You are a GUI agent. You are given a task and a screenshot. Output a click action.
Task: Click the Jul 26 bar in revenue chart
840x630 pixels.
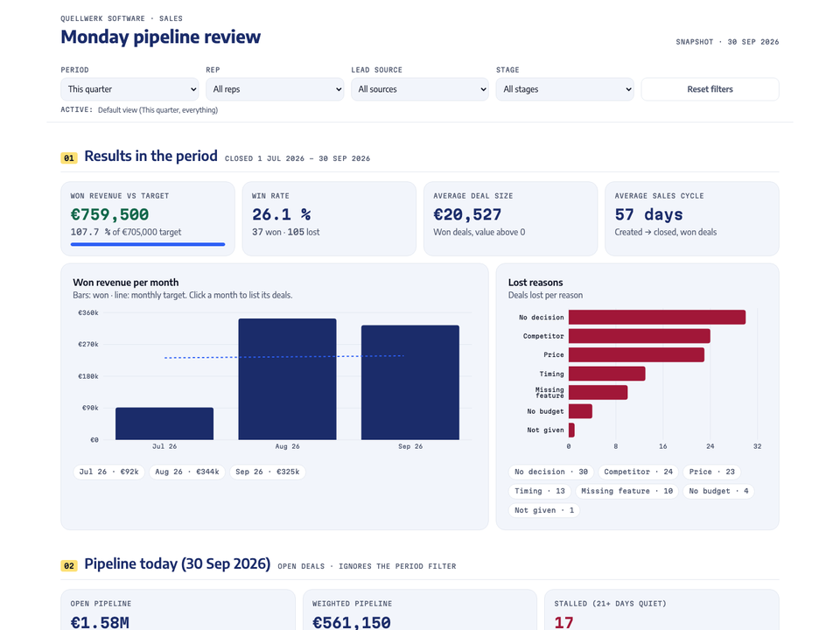[164, 423]
